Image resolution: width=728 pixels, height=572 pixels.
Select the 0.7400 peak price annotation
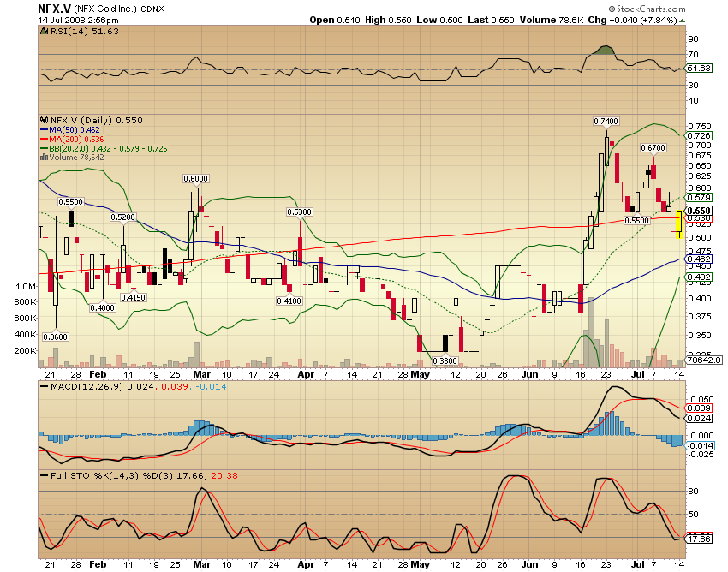coord(605,121)
